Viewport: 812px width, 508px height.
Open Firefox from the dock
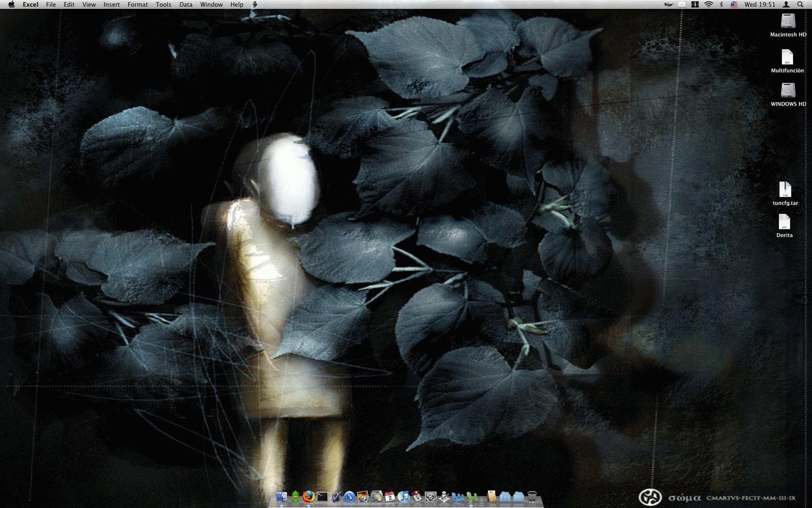pos(309,497)
